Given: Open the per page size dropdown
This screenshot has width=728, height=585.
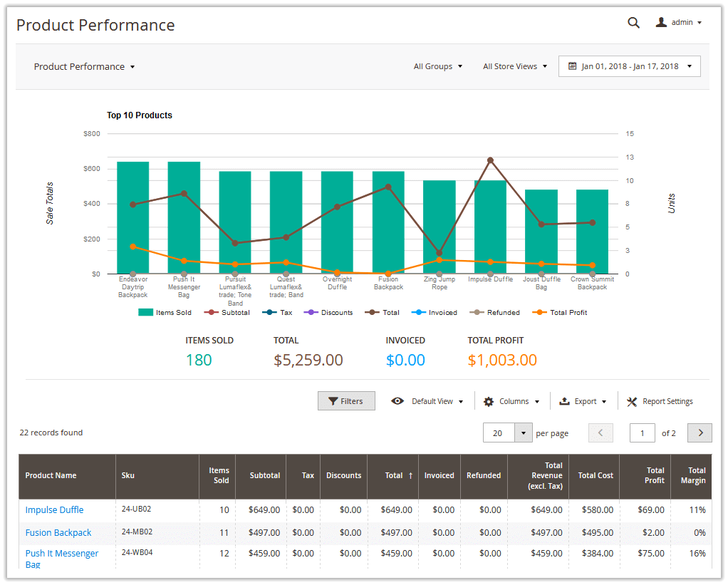Looking at the screenshot, I should pyautogui.click(x=524, y=433).
